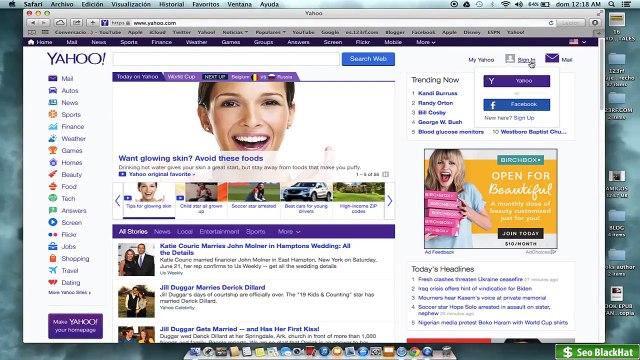Switch to Local stories tab
Image resolution: width=640 pixels, height=360 pixels.
click(x=184, y=231)
